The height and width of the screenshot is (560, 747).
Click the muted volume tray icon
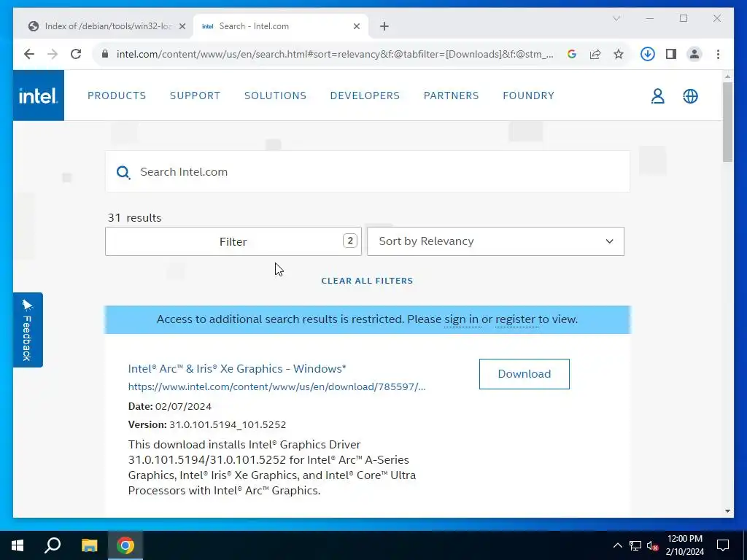[652, 545]
